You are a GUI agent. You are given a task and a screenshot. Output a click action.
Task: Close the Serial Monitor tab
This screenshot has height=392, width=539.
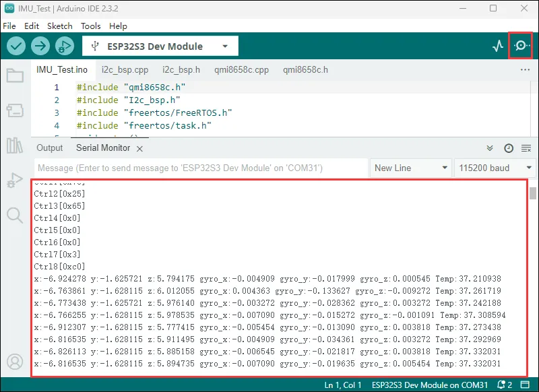click(x=139, y=148)
